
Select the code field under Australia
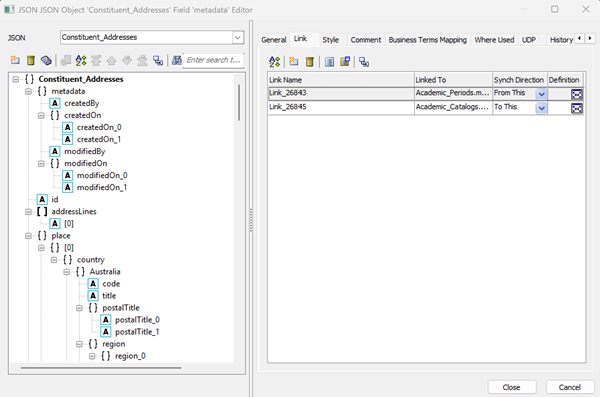[111, 284]
